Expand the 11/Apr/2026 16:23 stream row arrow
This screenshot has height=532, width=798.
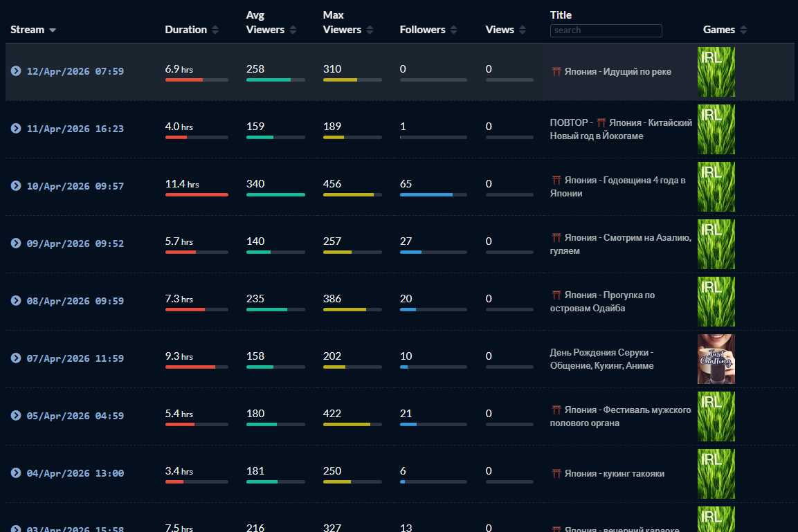point(16,128)
